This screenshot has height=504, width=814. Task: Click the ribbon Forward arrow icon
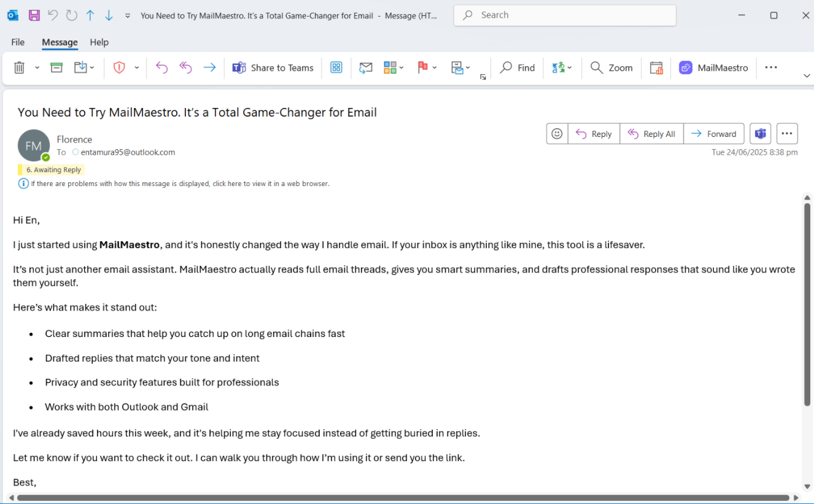[x=209, y=68]
